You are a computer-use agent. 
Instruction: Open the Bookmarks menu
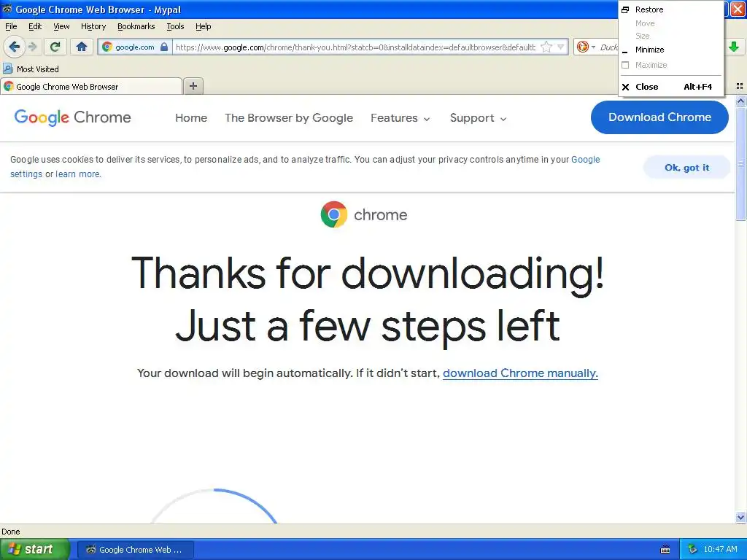[x=136, y=26]
